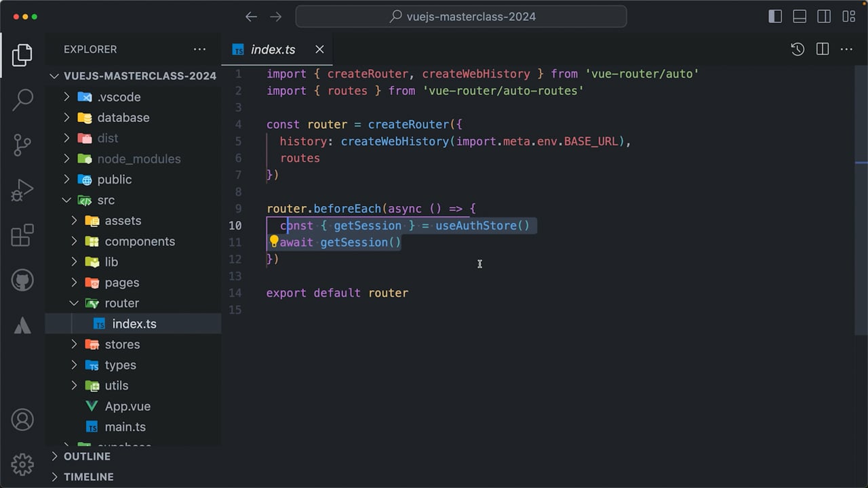Toggle the secondary side bar
The height and width of the screenshot is (488, 868).
[824, 17]
